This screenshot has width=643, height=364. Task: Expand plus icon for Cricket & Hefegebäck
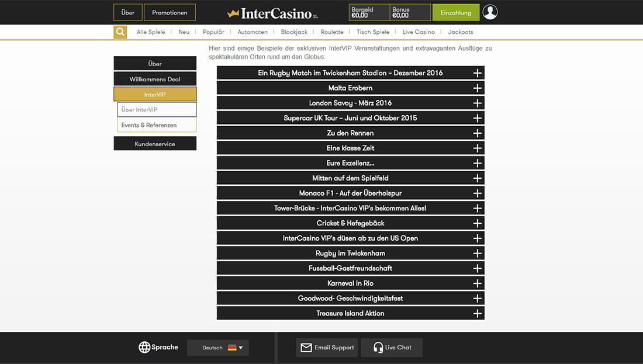coord(477,223)
